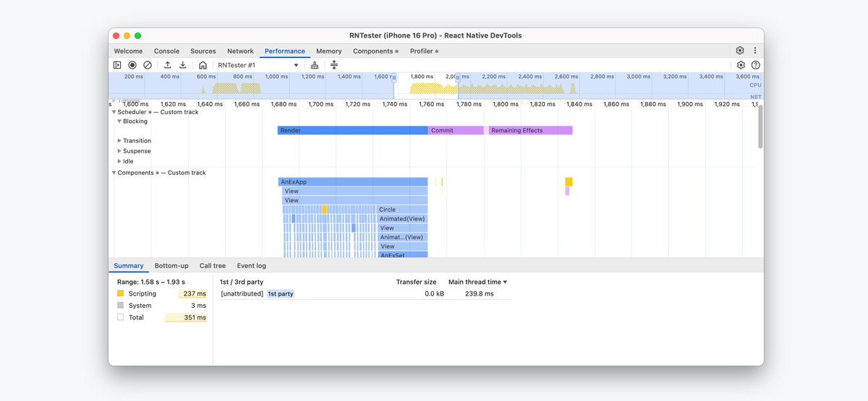Image resolution: width=868 pixels, height=401 pixels.
Task: Click the download profile icon
Action: coord(183,65)
